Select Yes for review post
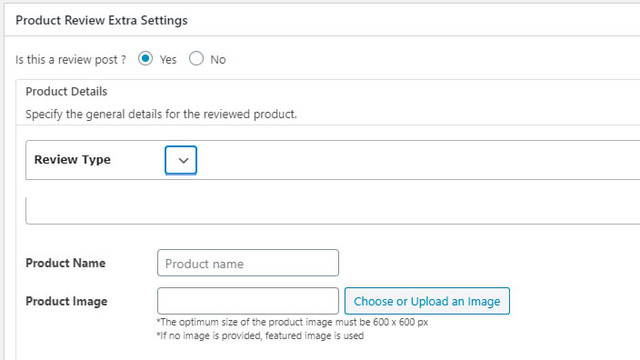Screen dimensions: 640x360 coord(145,59)
